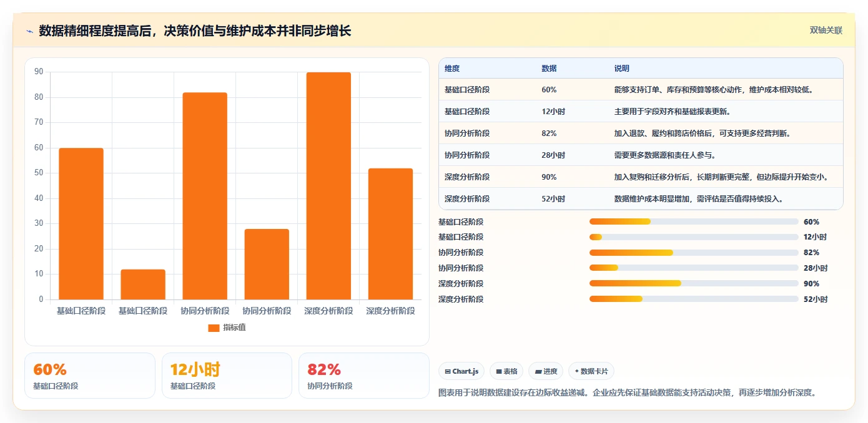The width and height of the screenshot is (868, 423).
Task: Select the 进度 chip
Action: click(546, 371)
